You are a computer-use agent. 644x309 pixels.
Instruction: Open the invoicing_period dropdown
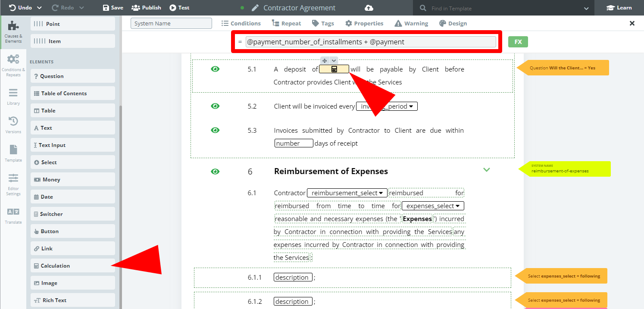[x=387, y=106]
